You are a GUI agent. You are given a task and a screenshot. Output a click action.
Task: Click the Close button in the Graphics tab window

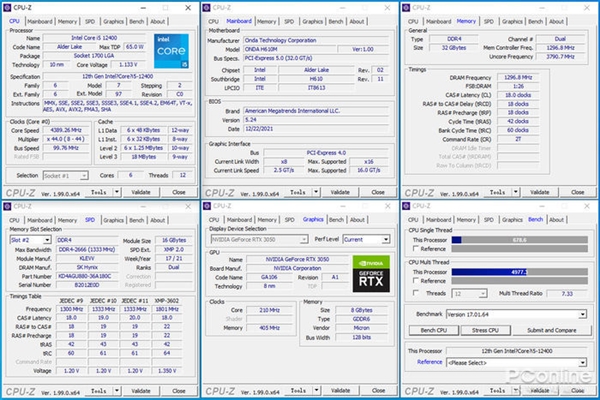pos(378,390)
